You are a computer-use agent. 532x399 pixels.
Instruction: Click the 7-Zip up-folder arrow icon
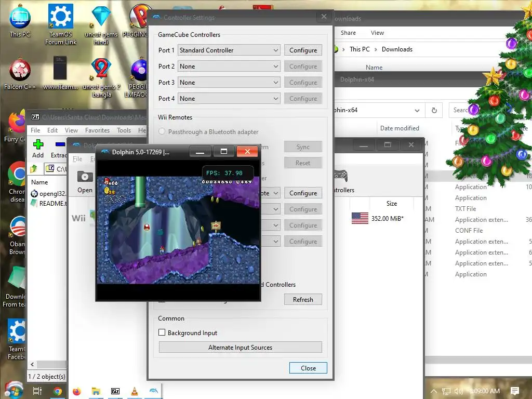(34, 168)
